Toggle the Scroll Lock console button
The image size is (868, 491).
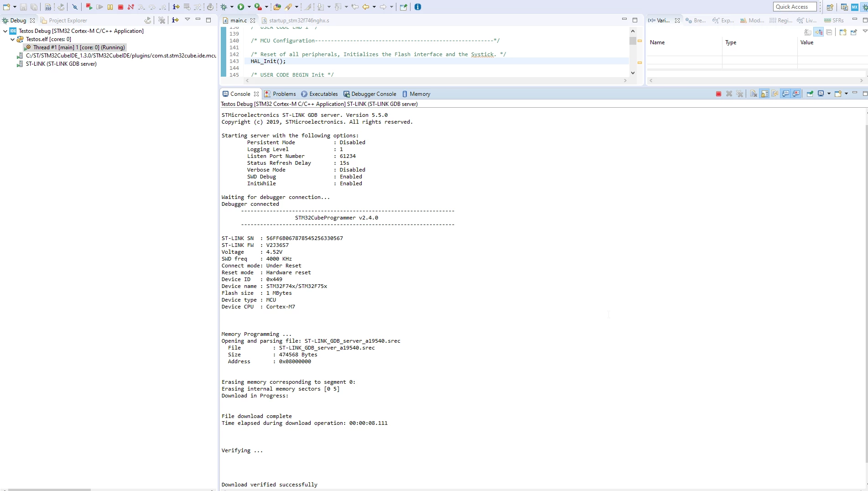pos(764,94)
